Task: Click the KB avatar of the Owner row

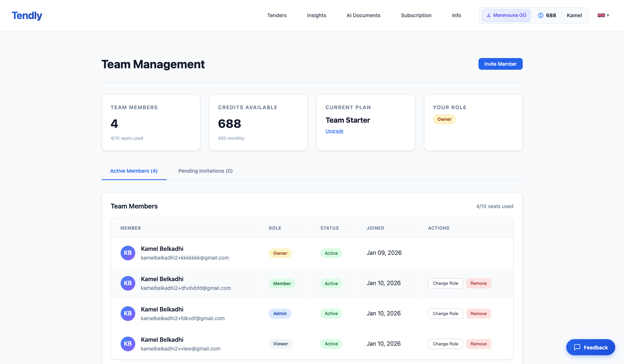Action: point(128,253)
